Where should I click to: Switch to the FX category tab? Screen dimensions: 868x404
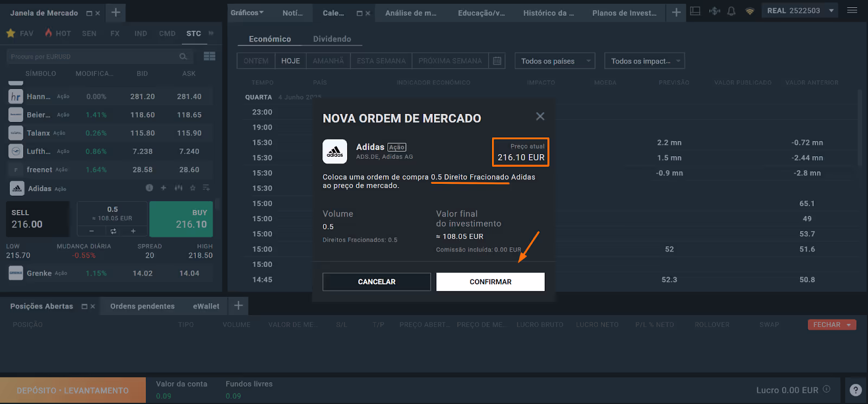pos(115,34)
